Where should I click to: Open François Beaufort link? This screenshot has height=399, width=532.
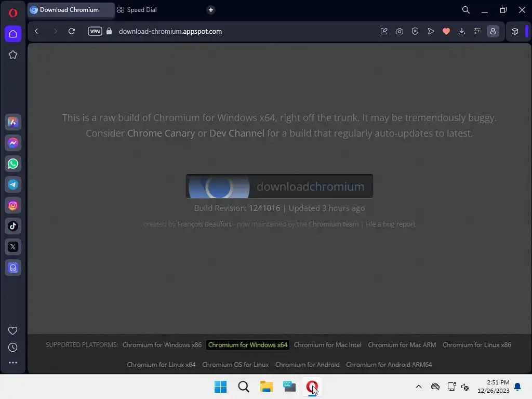pyautogui.click(x=204, y=224)
